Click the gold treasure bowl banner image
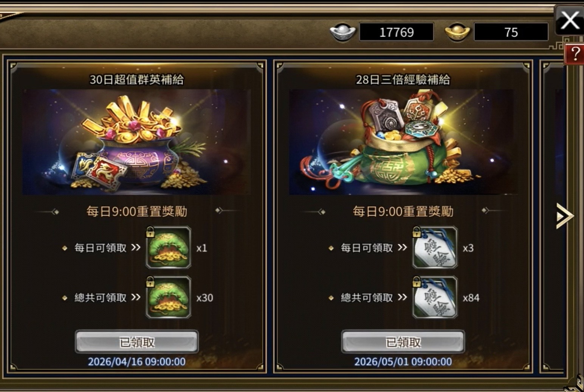The image size is (584, 392). 136,142
